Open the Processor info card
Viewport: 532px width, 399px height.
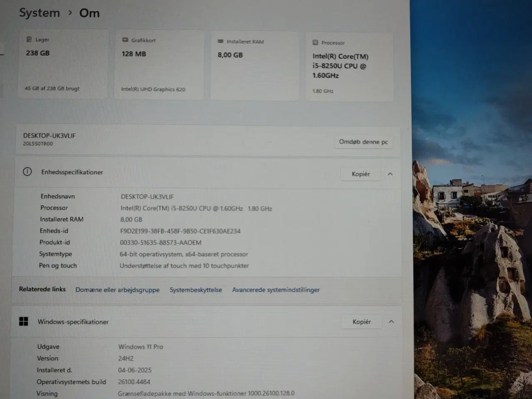click(x=350, y=67)
